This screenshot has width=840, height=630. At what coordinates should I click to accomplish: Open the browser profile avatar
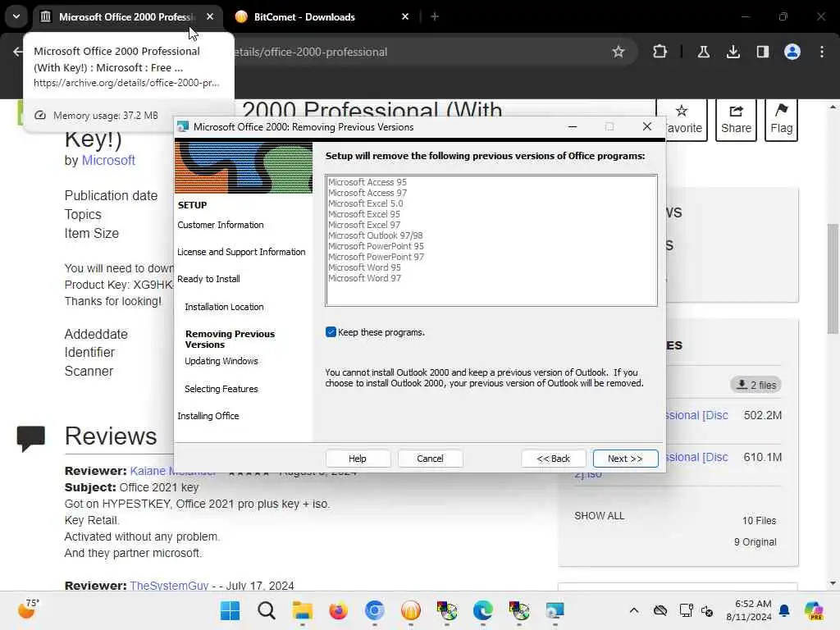(792, 52)
